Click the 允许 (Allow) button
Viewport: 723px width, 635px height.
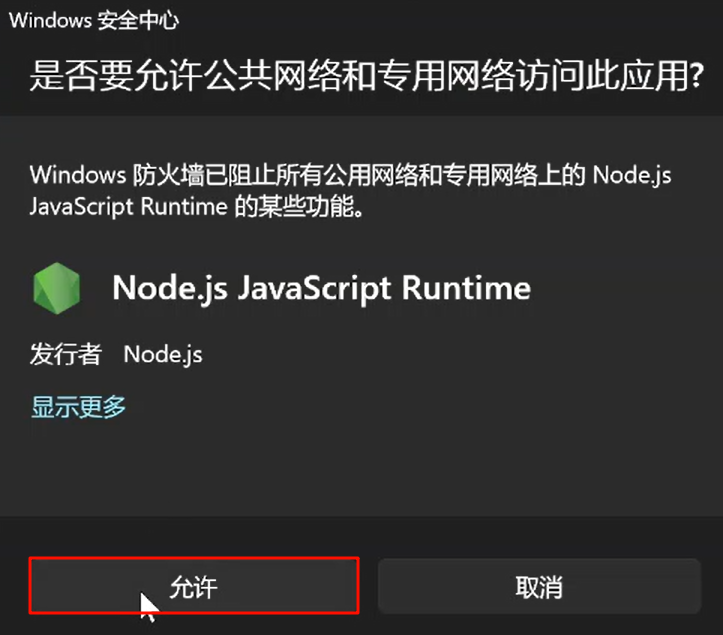tap(194, 586)
